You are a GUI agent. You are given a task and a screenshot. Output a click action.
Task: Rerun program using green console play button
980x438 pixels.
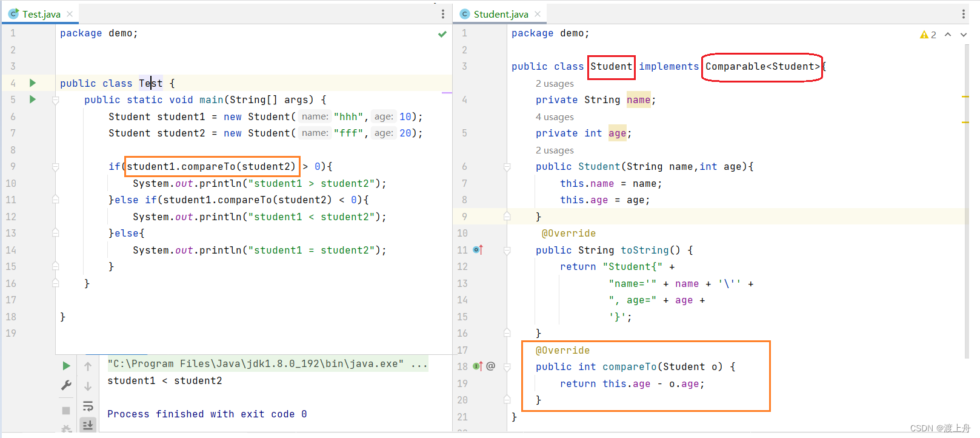tap(66, 366)
